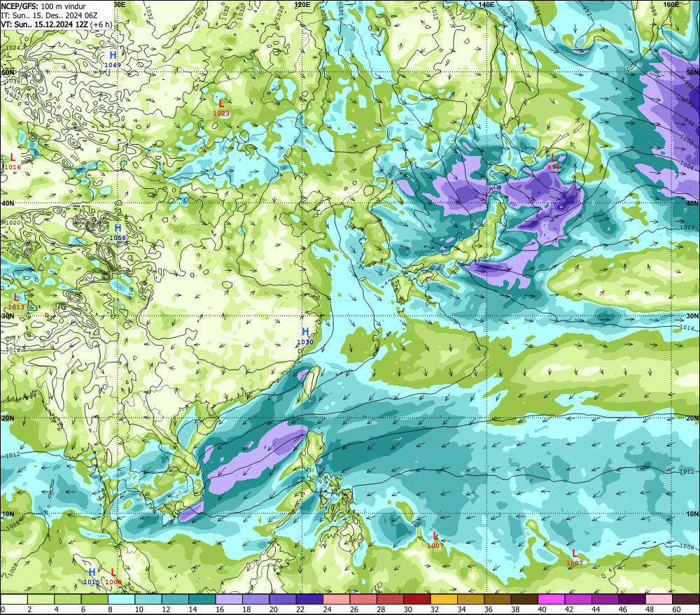The height and width of the screenshot is (615, 700).
Task: Pick the dark teal 14–16 legend swatch
Action: click(202, 600)
